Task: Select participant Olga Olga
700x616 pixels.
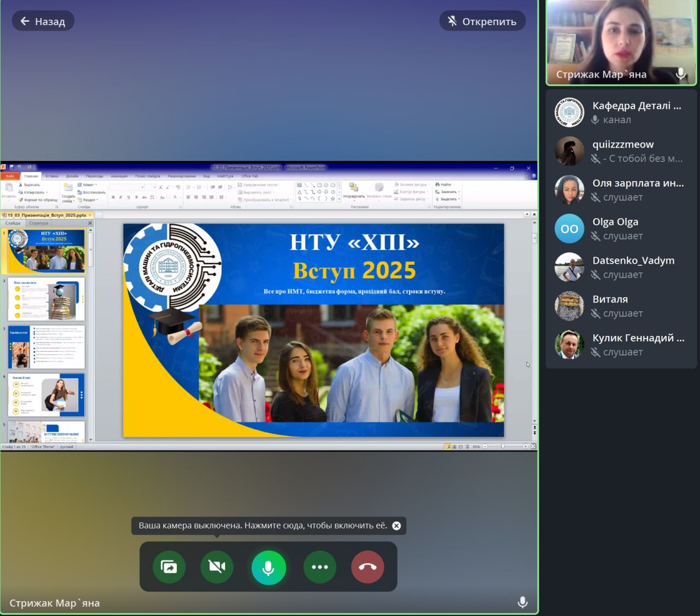Action: click(x=621, y=229)
